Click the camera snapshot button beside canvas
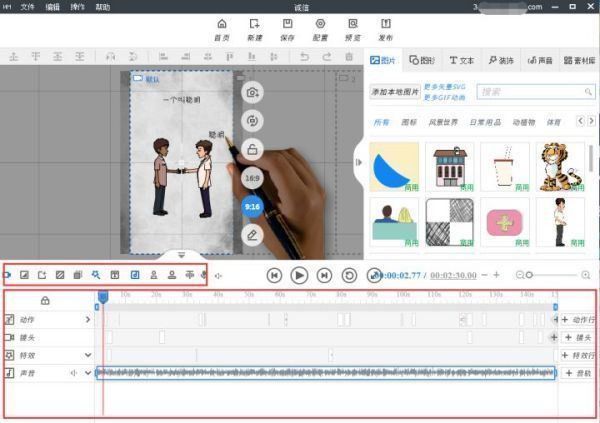600x423 pixels. (252, 93)
